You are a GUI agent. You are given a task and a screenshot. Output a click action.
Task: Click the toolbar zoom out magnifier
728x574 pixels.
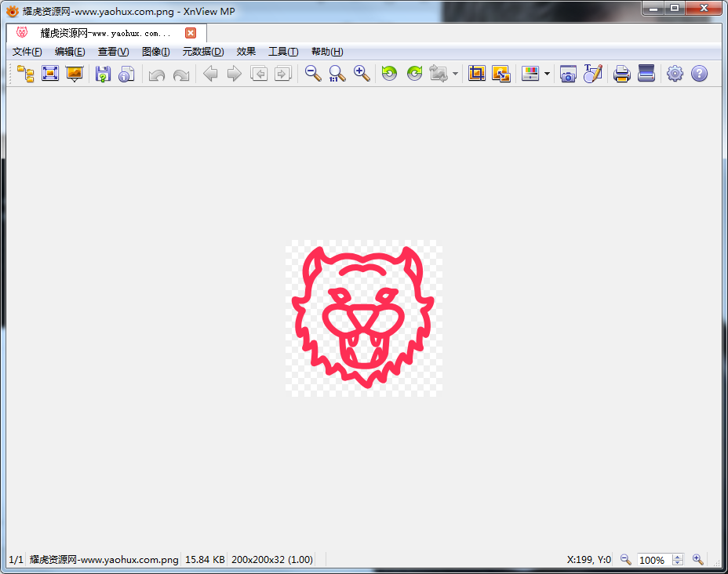[313, 74]
